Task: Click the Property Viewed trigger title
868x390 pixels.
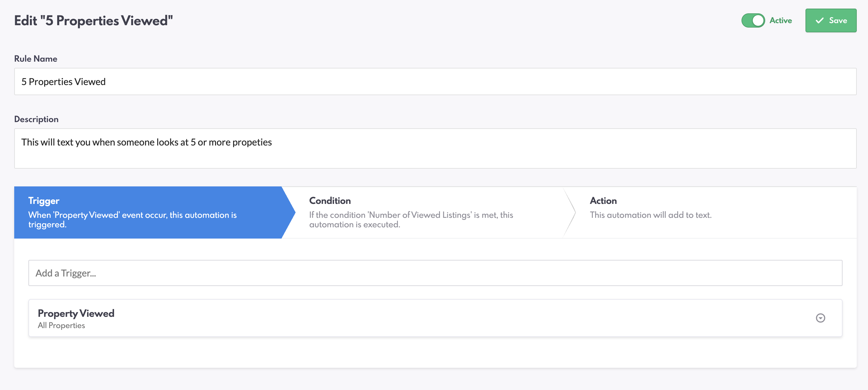Action: pyautogui.click(x=76, y=313)
